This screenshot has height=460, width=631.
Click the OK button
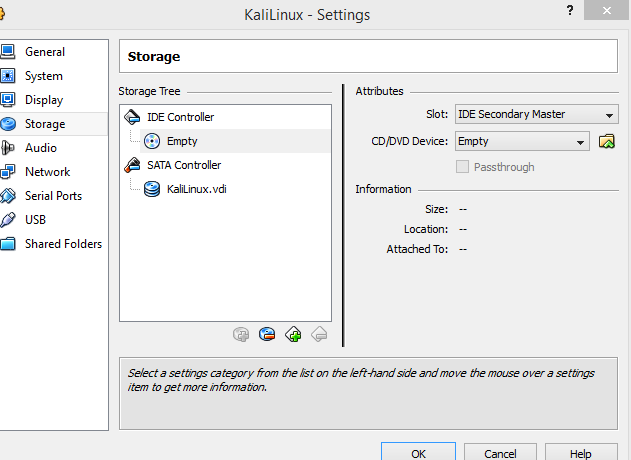[419, 454]
